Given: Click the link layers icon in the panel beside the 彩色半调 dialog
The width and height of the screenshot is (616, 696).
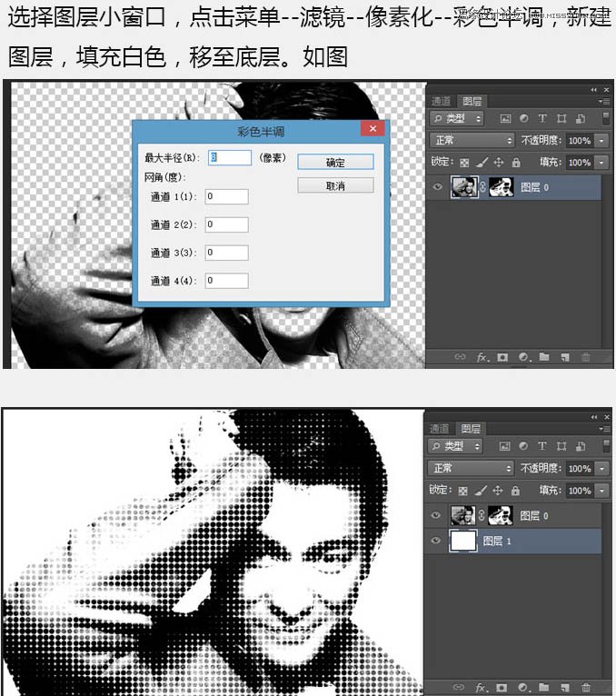Looking at the screenshot, I should click(461, 357).
